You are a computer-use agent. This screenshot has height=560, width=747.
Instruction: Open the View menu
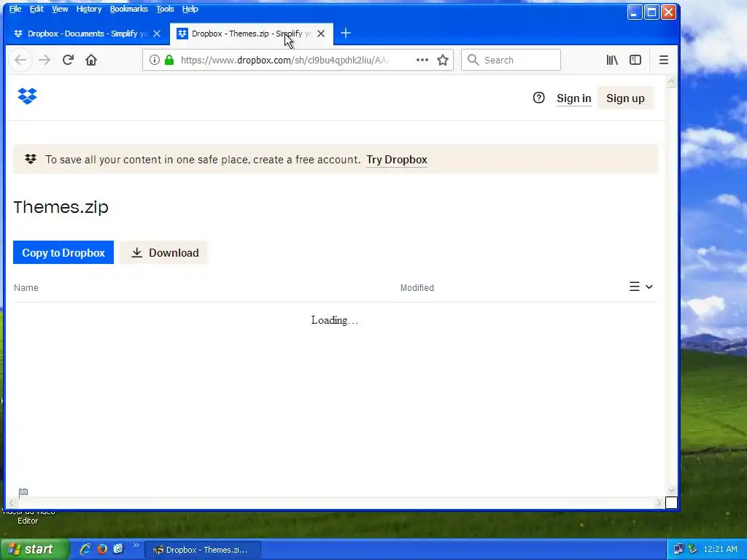[x=60, y=9]
